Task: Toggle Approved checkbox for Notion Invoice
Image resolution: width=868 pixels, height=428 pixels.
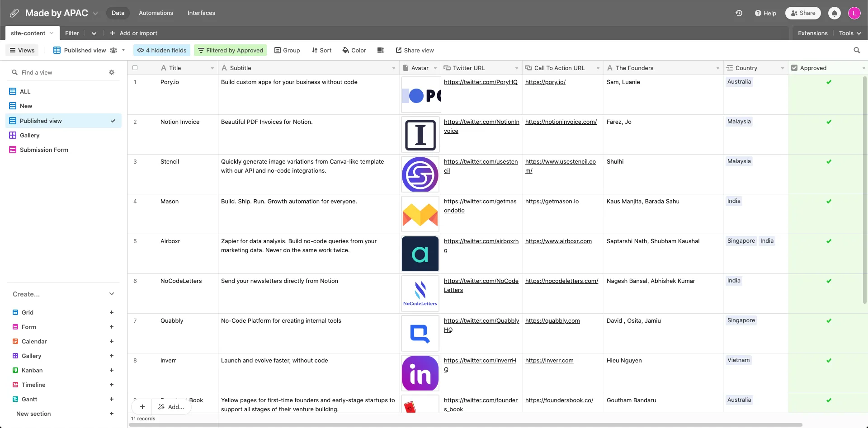Action: 829,122
